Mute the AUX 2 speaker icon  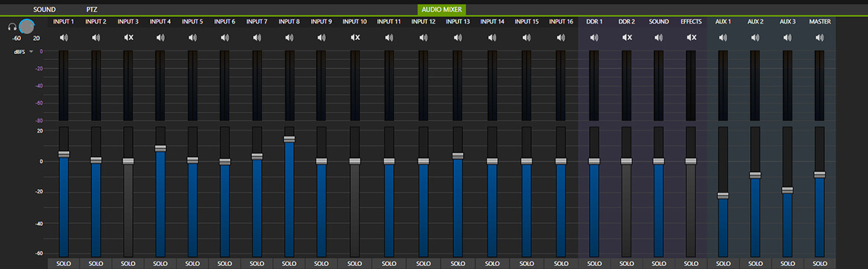pyautogui.click(x=755, y=38)
